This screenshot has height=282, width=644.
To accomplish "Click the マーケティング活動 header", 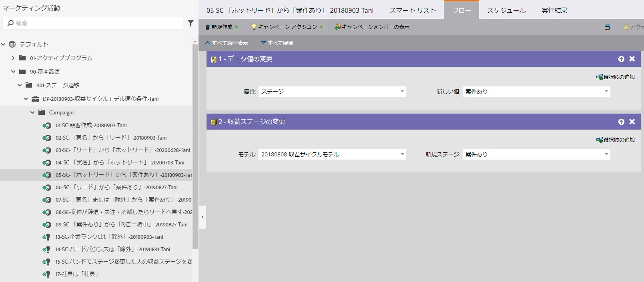I will tap(31, 8).
